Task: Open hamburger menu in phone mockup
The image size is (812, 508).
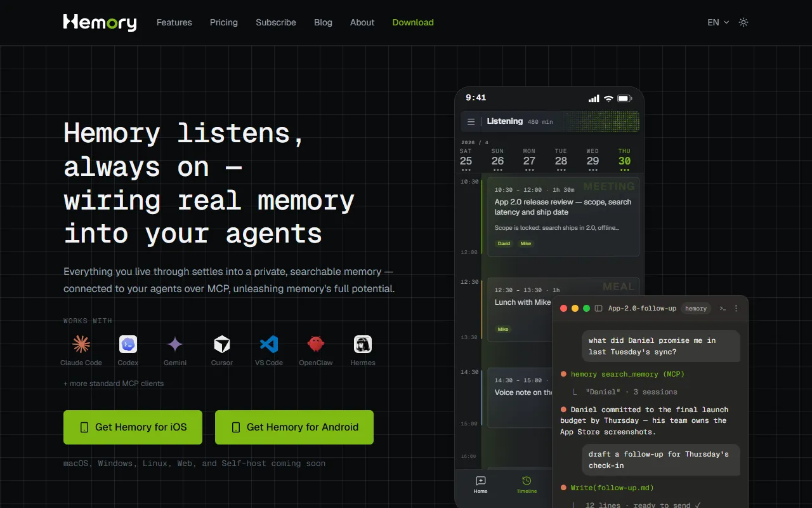Action: pos(471,122)
